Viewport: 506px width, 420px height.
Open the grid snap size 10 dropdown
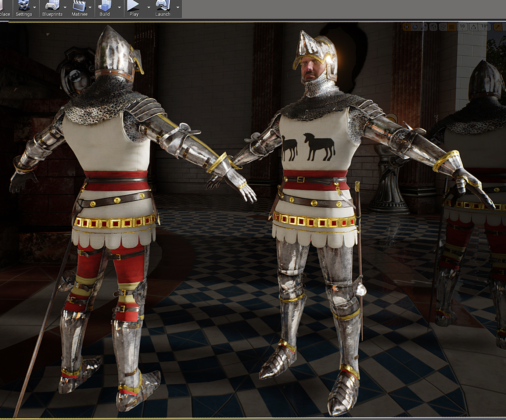pos(462,27)
